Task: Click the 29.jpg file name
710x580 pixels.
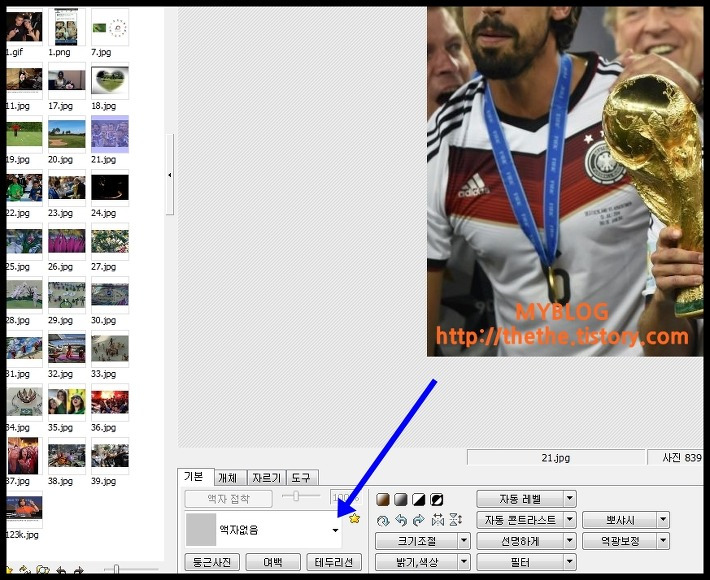Action: click(61, 320)
